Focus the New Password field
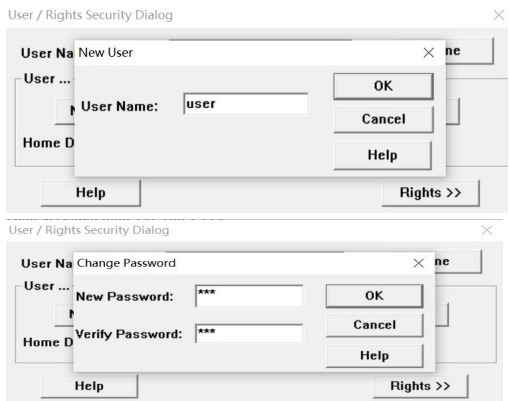The width and height of the screenshot is (510, 401). tap(249, 296)
